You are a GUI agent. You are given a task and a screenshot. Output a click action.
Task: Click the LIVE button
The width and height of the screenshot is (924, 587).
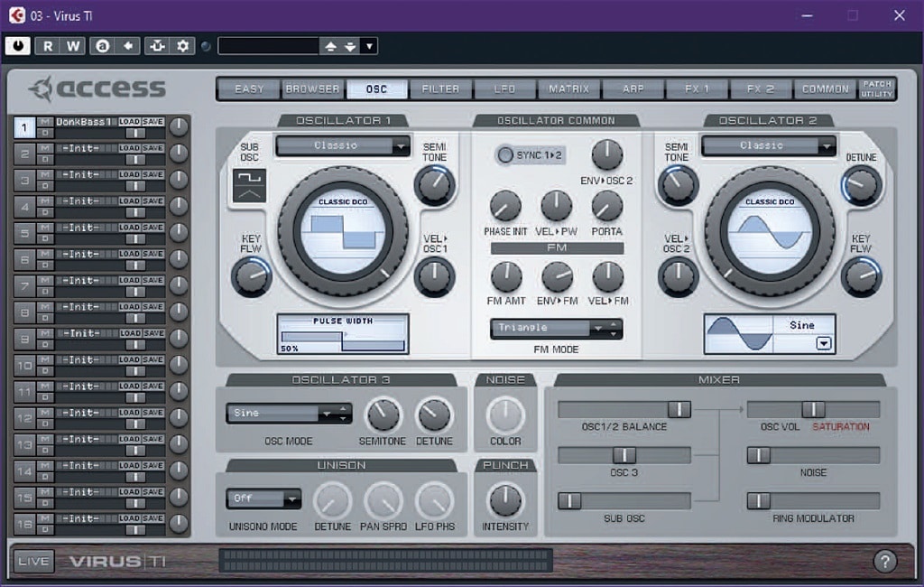click(x=33, y=562)
